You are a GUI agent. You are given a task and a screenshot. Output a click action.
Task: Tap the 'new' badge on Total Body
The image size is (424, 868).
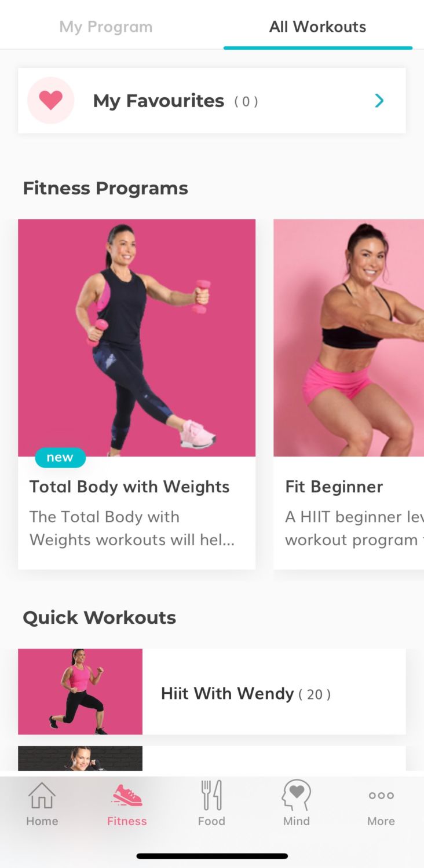60,458
